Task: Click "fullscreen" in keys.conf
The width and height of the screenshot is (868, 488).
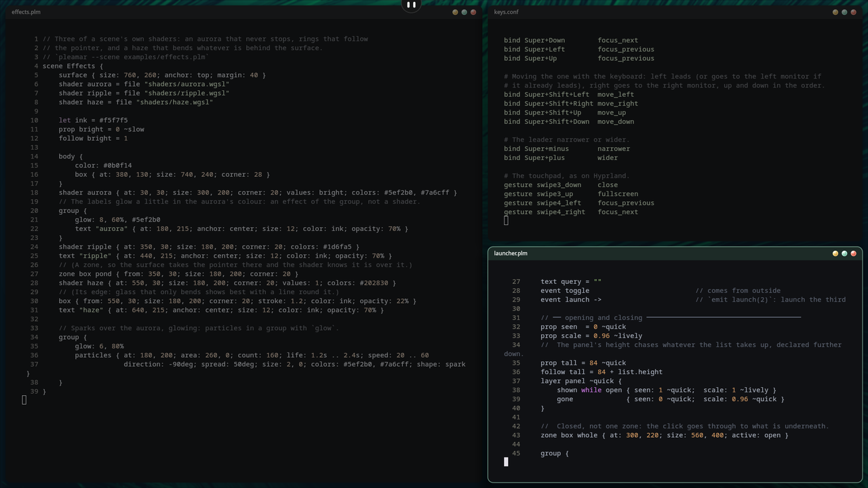Action: (618, 194)
